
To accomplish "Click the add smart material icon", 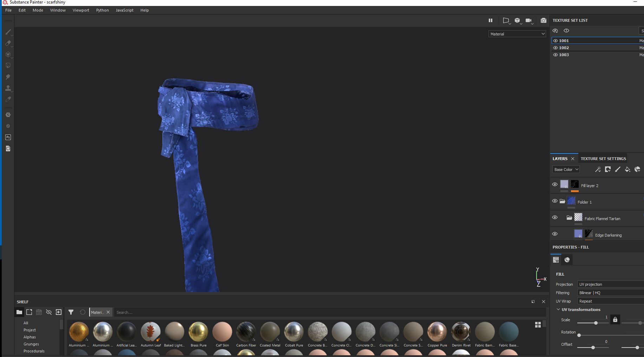I will click(x=637, y=170).
